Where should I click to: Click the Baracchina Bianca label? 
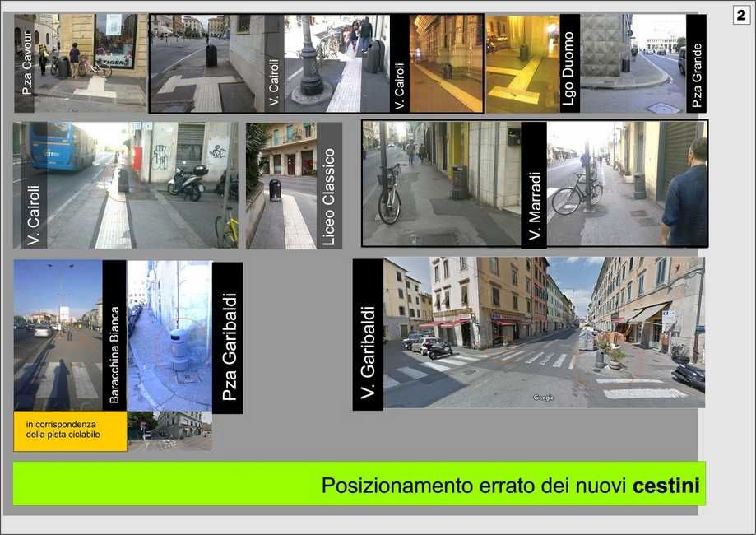click(x=114, y=335)
